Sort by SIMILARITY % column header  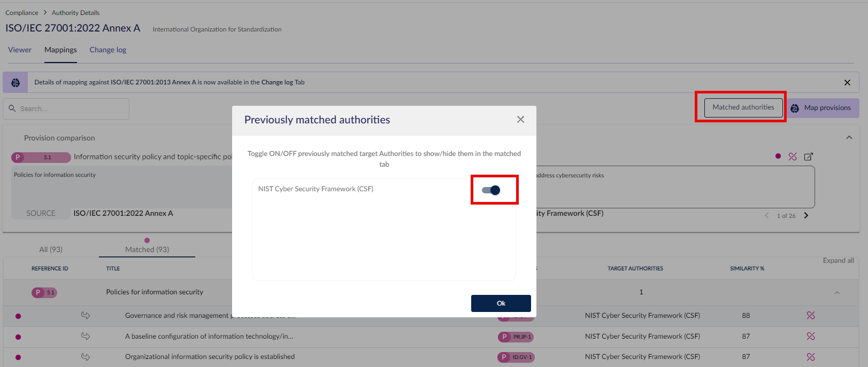747,269
